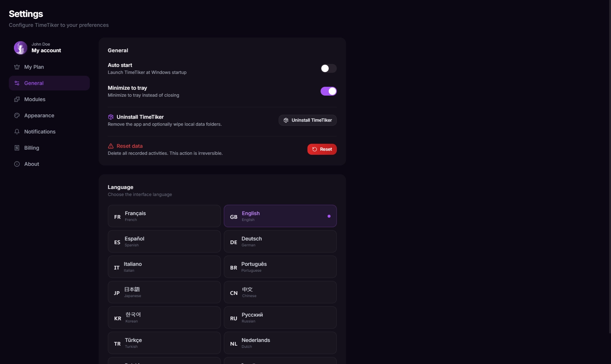Image resolution: width=611 pixels, height=364 pixels.
Task: Click the info icon for About
Action: point(17,164)
